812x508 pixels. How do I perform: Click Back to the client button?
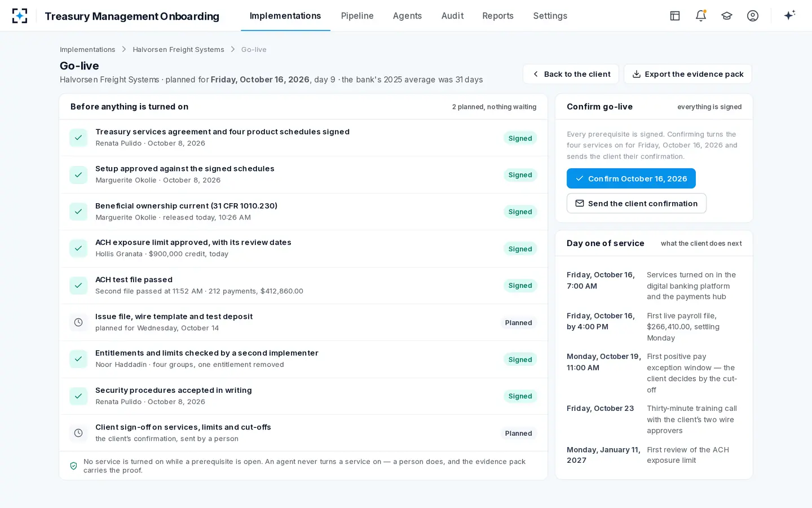pos(571,74)
